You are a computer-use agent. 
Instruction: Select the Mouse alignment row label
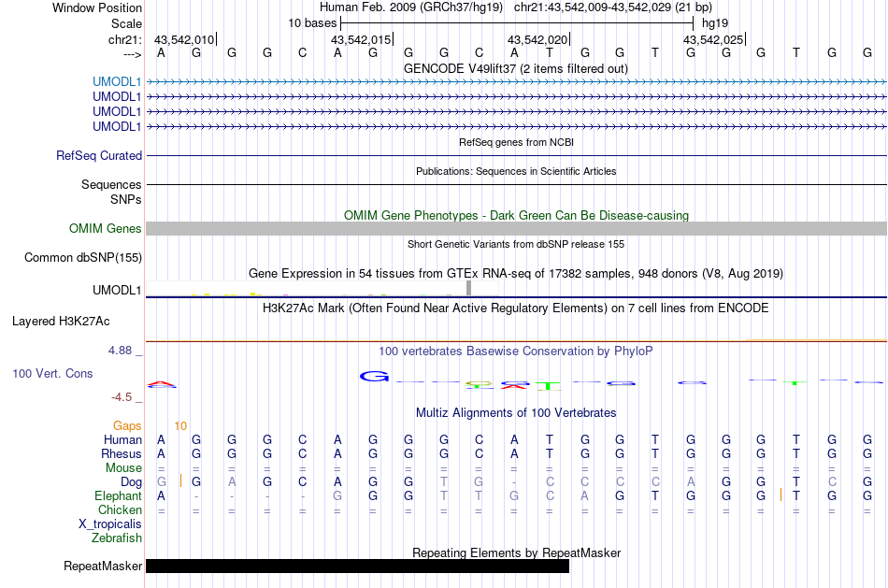[x=123, y=468]
